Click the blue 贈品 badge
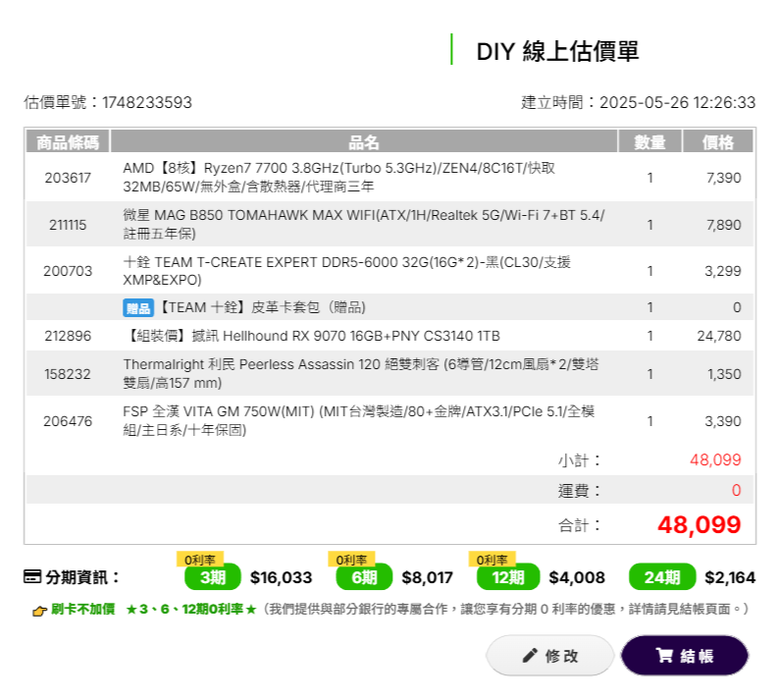780x700 pixels. pyautogui.click(x=138, y=308)
